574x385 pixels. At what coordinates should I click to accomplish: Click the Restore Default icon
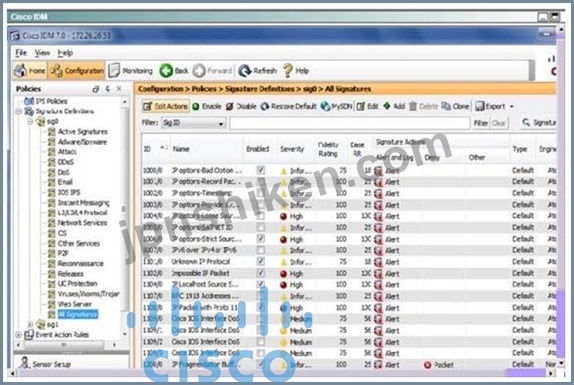click(265, 106)
